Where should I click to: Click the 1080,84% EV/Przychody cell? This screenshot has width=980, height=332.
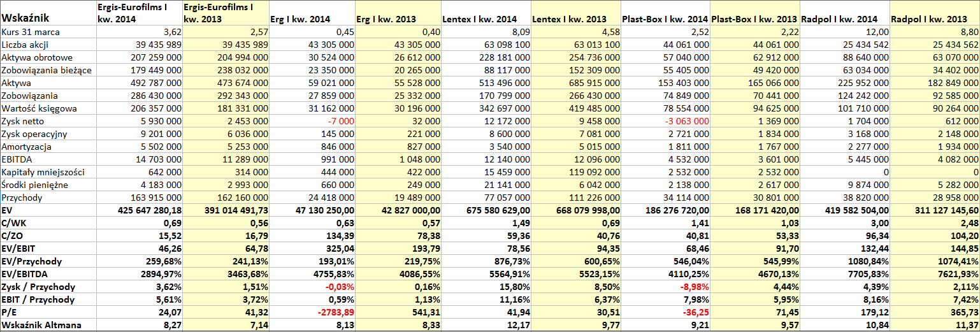pyautogui.click(x=844, y=261)
